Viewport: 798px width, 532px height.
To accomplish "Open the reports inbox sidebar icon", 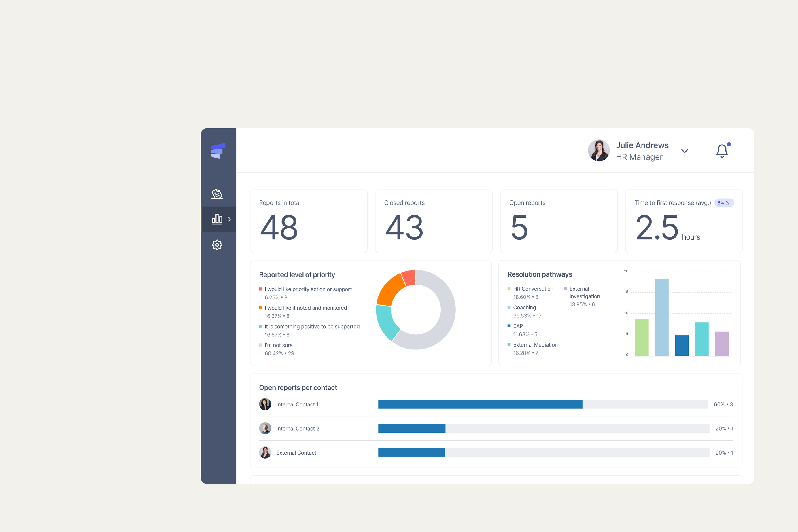I will click(217, 194).
